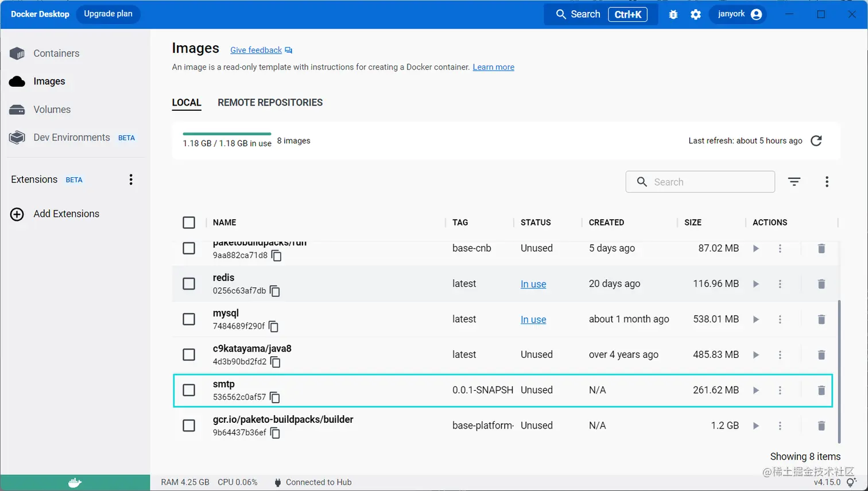This screenshot has height=491, width=868.
Task: Open the Give feedback link
Action: 261,50
